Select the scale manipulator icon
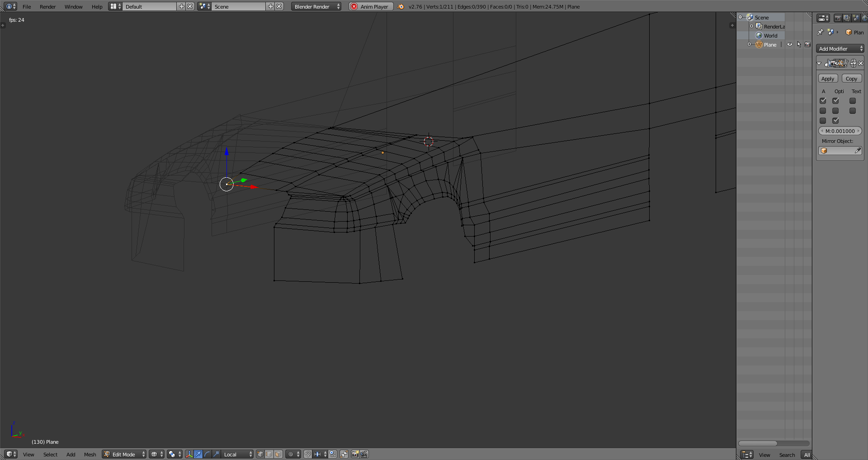This screenshot has width=868, height=460. click(x=216, y=454)
